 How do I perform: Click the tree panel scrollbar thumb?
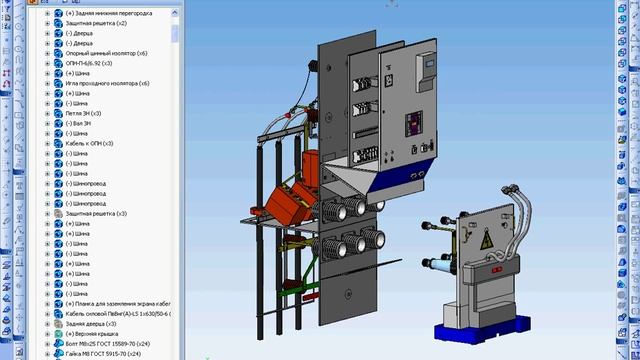tap(175, 34)
